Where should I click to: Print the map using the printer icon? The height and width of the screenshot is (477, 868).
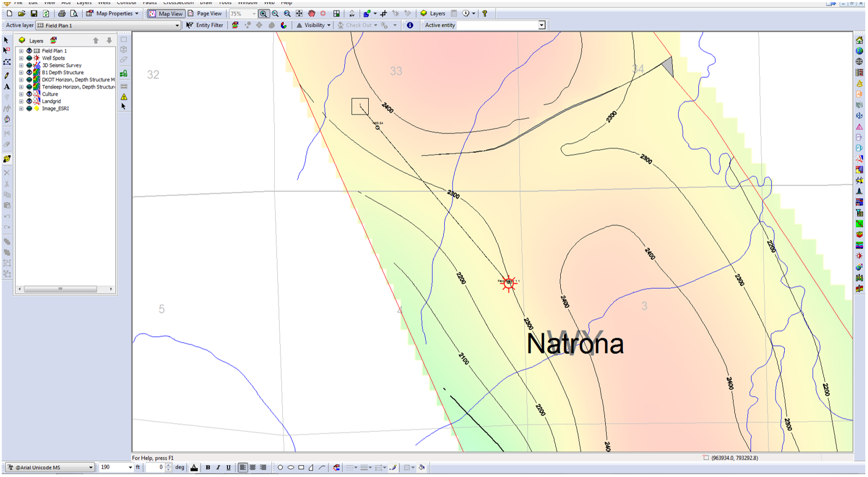pos(61,14)
